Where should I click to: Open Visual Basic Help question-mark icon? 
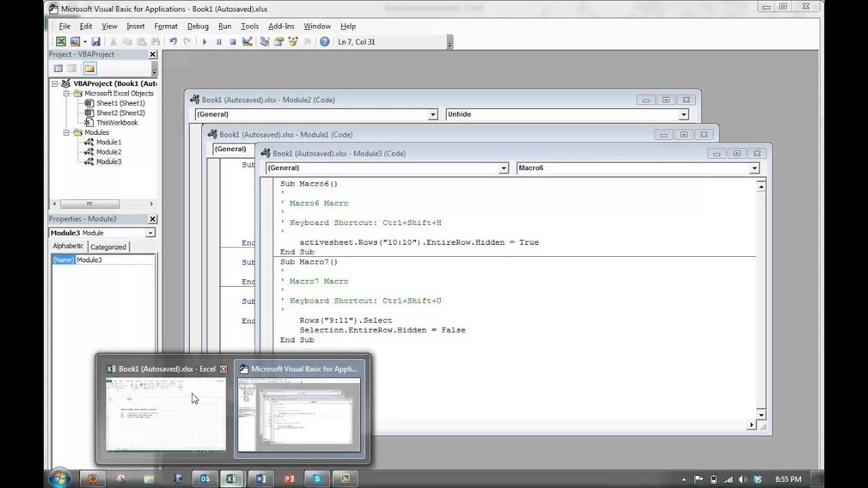(325, 42)
